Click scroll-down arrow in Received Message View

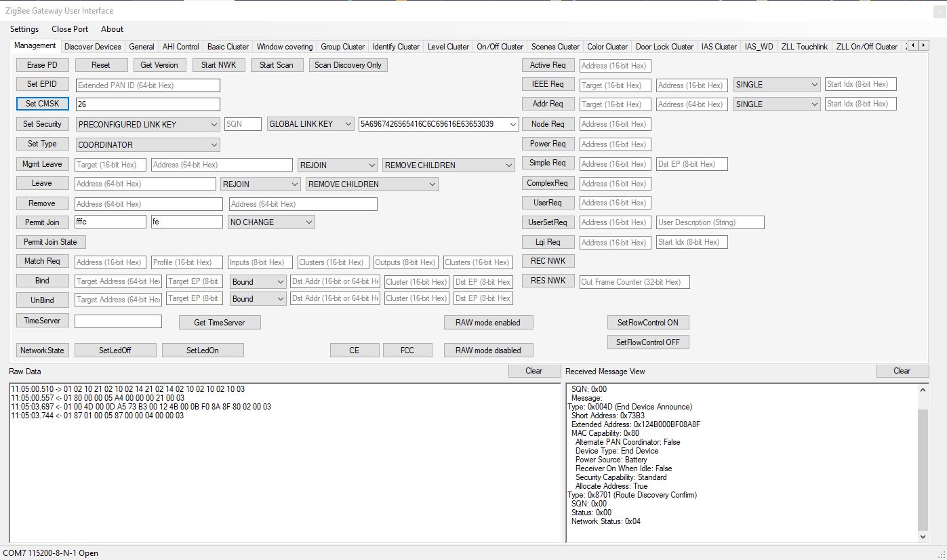tap(923, 536)
